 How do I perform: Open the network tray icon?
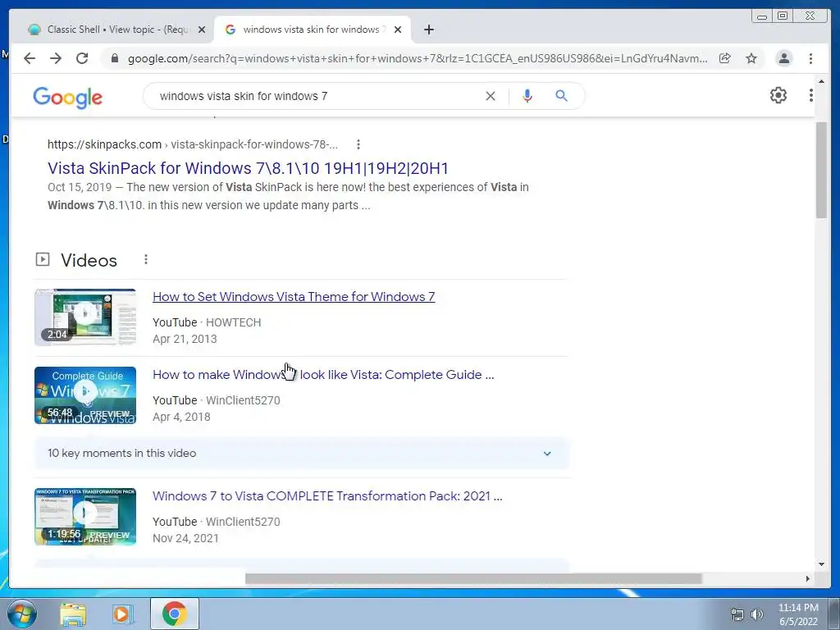click(737, 614)
